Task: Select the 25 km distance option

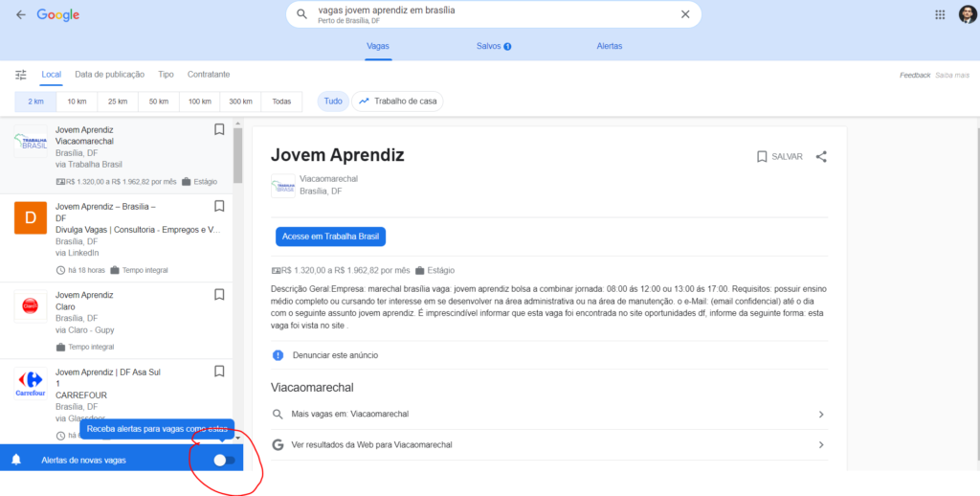Action: click(118, 101)
